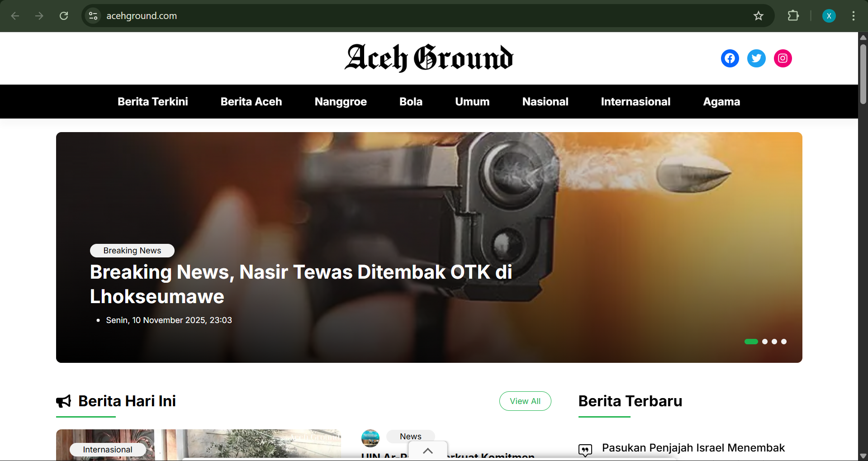Open the profile avatar menu

point(829,15)
